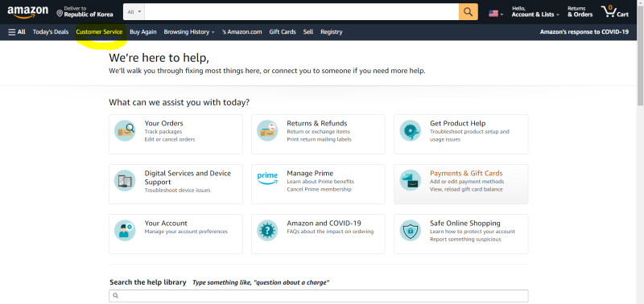
Task: Click the Safe Online Shopping shield icon
Action: coord(411,231)
